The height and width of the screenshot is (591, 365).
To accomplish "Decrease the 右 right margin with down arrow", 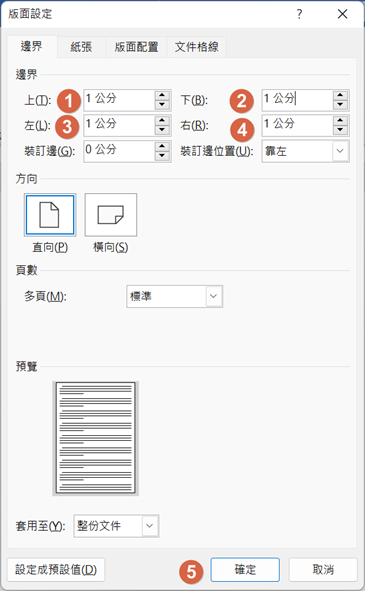I will click(340, 130).
